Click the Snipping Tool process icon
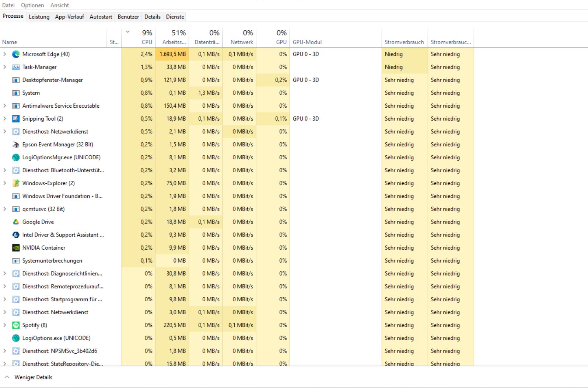Viewport: 588px width, 388px height. pyautogui.click(x=16, y=119)
